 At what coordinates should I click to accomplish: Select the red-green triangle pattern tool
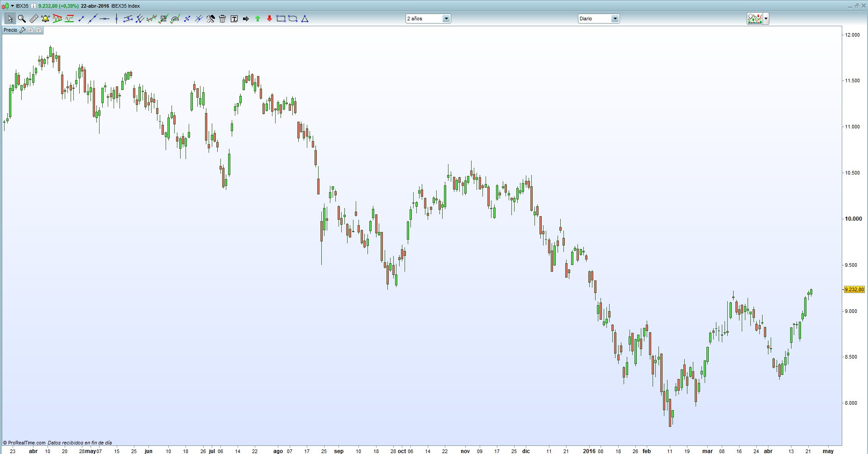click(57, 19)
